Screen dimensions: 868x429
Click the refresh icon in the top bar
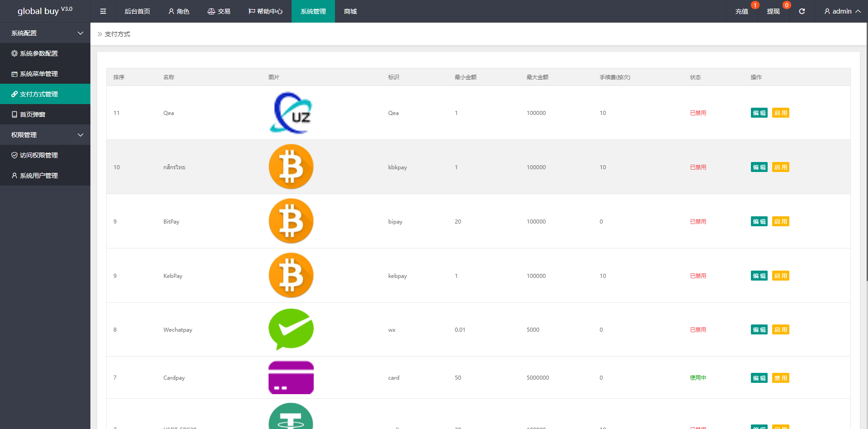(802, 11)
